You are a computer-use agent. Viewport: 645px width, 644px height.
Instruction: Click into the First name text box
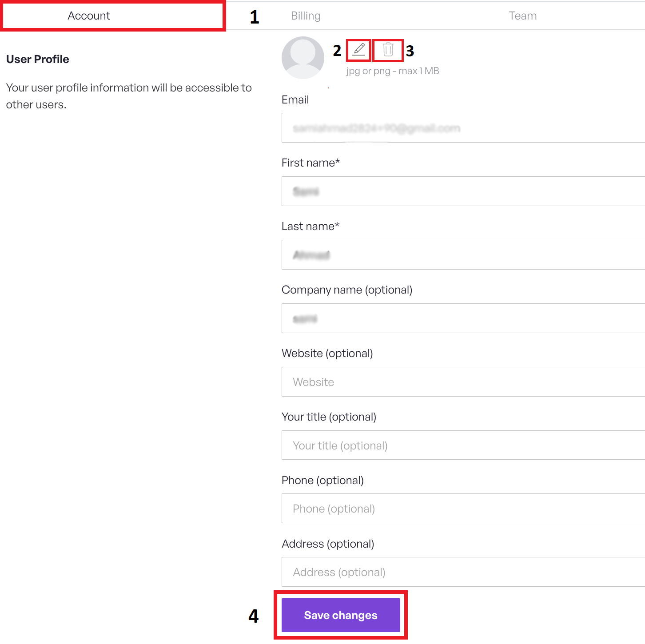point(462,191)
